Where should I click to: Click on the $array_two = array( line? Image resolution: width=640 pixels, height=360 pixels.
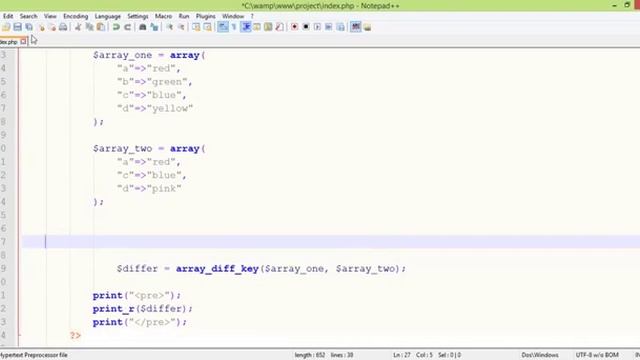[x=149, y=149]
